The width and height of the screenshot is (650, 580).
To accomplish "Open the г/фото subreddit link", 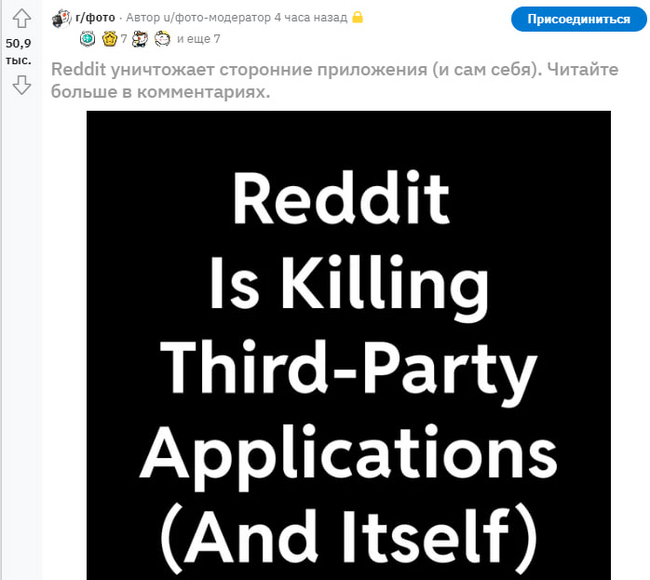I will click(95, 18).
